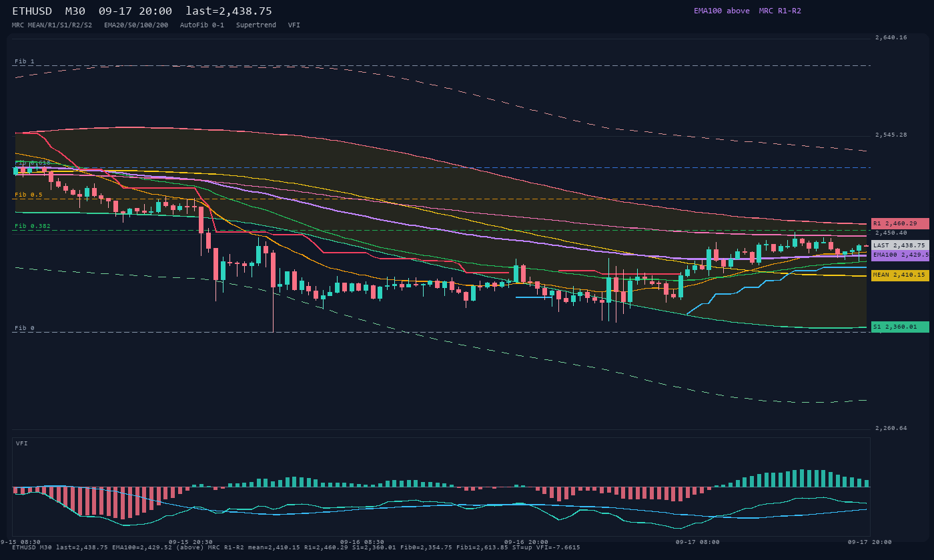934x560 pixels.
Task: Select the Fib 1 level label
Action: (25, 61)
